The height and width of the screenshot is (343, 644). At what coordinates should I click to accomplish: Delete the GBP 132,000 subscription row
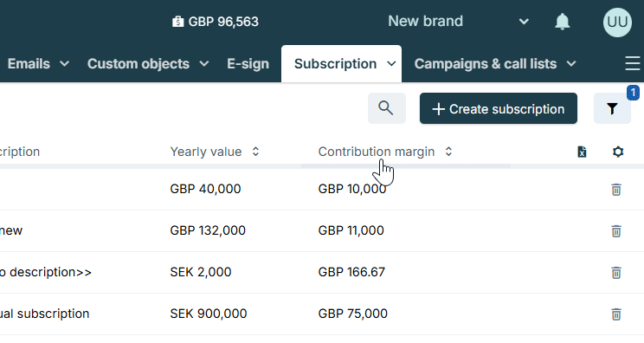pos(616,231)
